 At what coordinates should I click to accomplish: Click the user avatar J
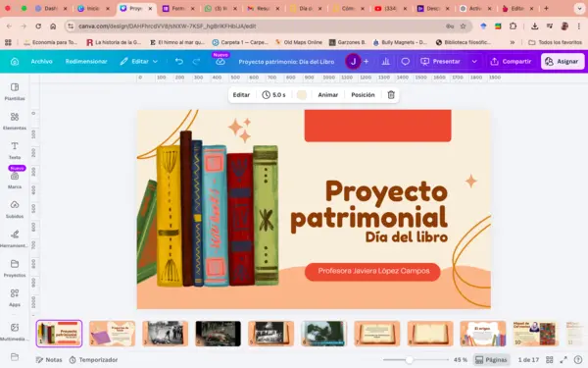353,61
